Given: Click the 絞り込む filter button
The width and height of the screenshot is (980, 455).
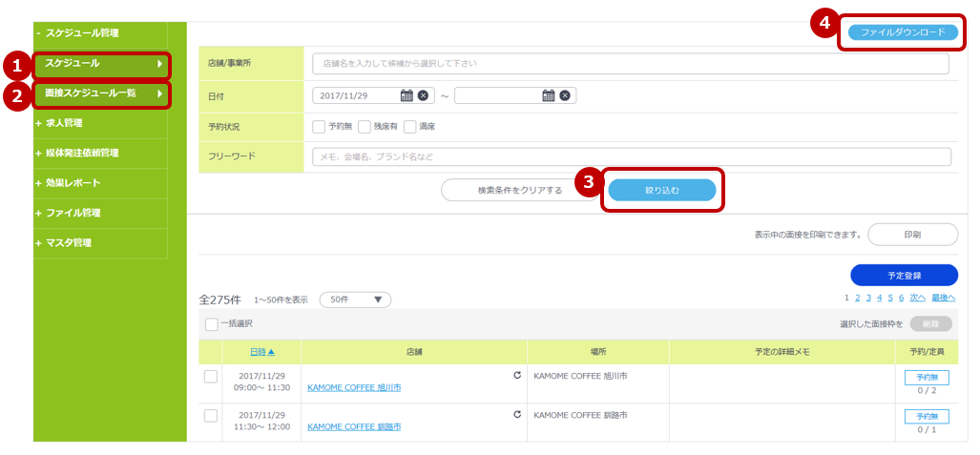Looking at the screenshot, I should pyautogui.click(x=662, y=190).
